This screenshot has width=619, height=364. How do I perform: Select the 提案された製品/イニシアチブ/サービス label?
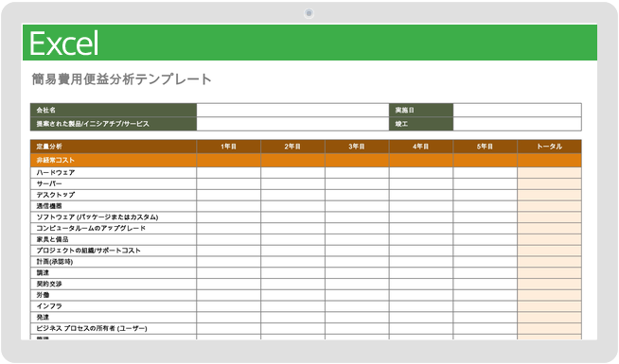[114, 124]
